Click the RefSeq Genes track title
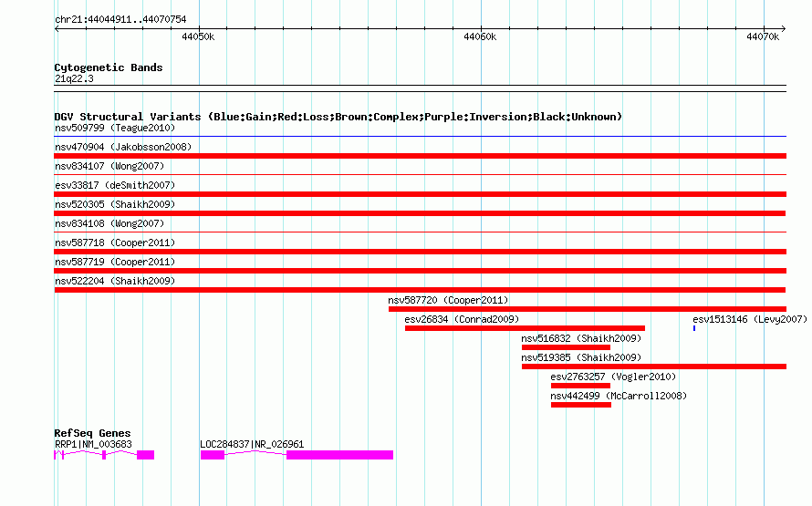 tap(92, 433)
